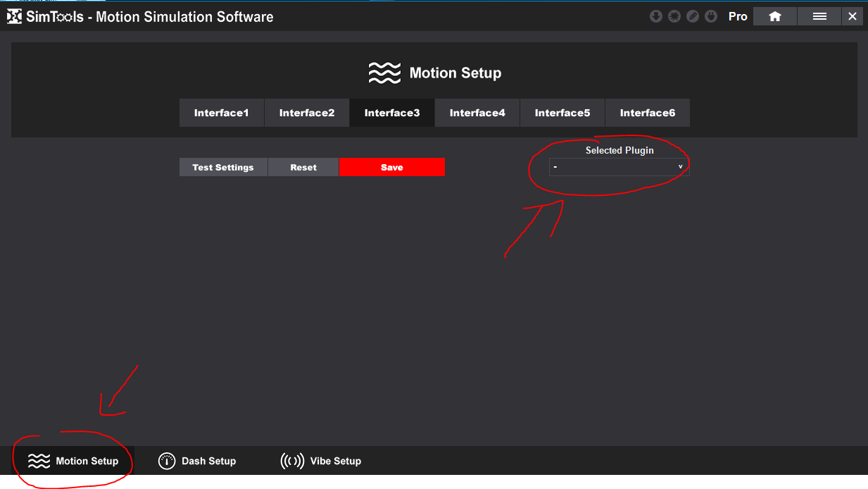This screenshot has width=868, height=489.
Task: Expand the Selected Plugin dropdown
Action: [619, 167]
